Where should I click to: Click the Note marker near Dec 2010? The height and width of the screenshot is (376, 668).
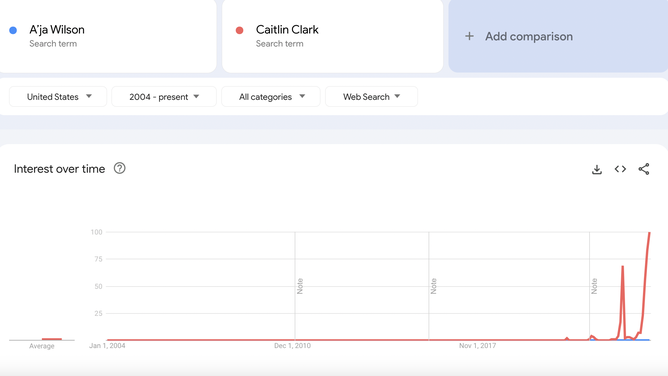point(300,286)
